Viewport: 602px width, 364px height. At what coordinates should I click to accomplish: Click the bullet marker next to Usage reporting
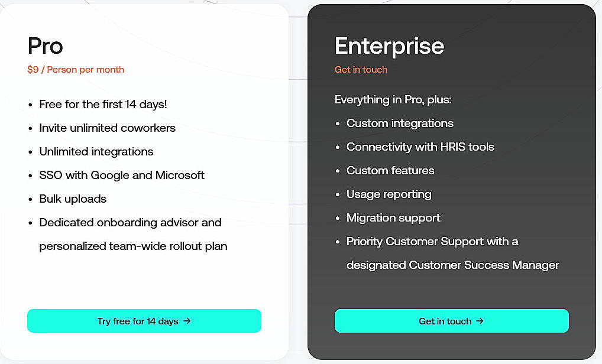click(x=337, y=194)
